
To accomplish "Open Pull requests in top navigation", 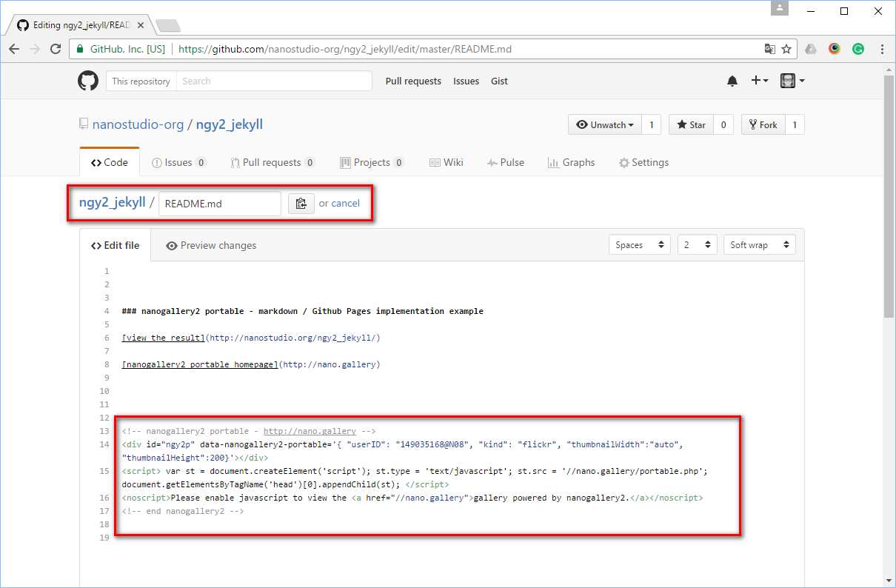I will point(413,81).
